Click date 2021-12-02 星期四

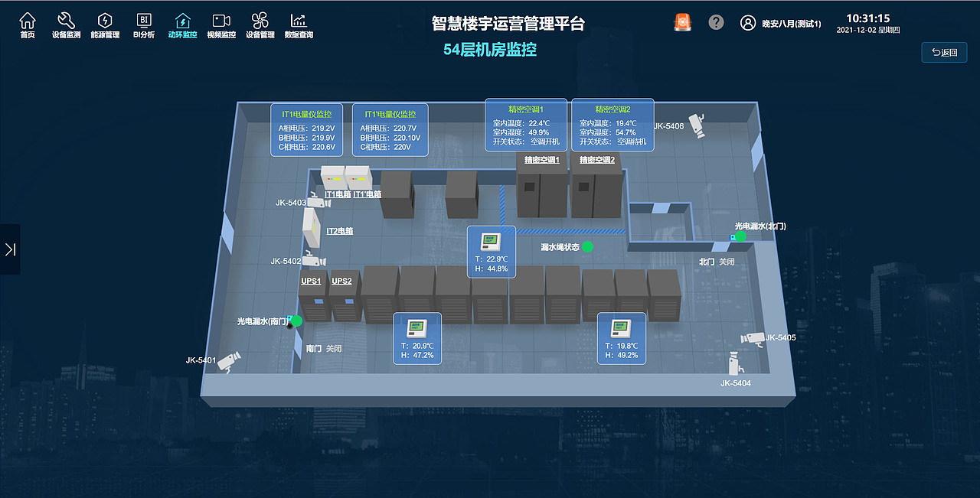click(868, 31)
